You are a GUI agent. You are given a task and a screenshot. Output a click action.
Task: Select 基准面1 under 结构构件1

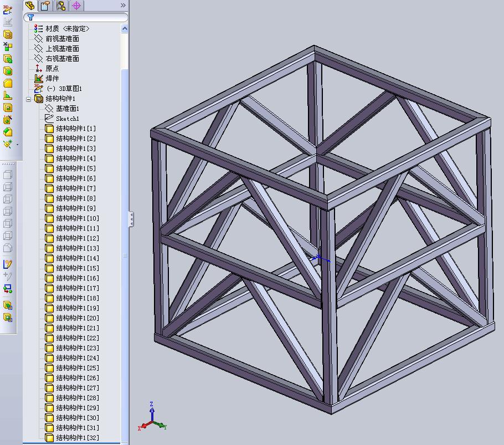[67, 109]
